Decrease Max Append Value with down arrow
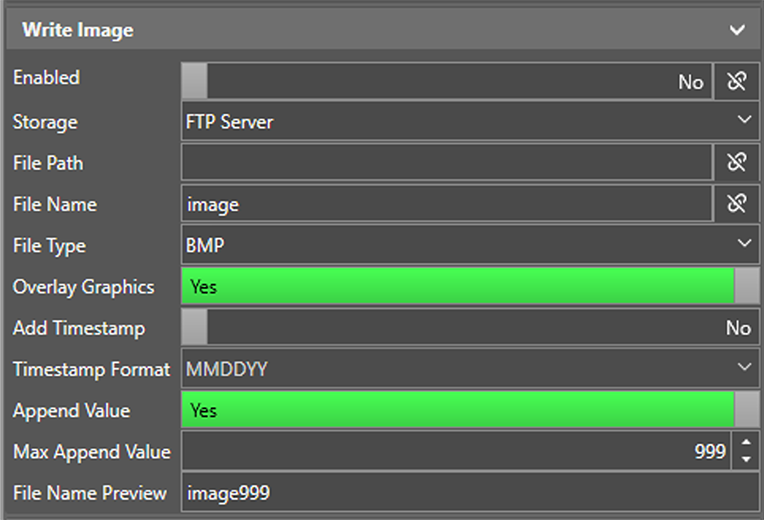 click(746, 460)
